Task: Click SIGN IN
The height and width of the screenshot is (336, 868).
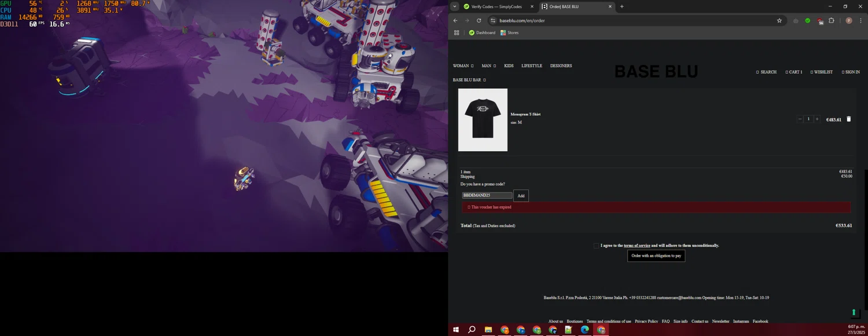Action: pyautogui.click(x=851, y=72)
